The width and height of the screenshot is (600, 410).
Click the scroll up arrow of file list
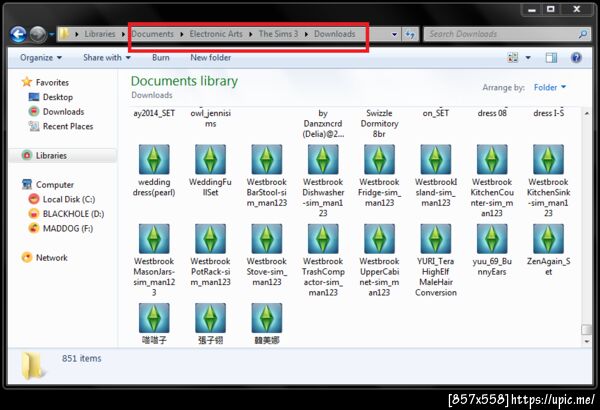[x=587, y=114]
